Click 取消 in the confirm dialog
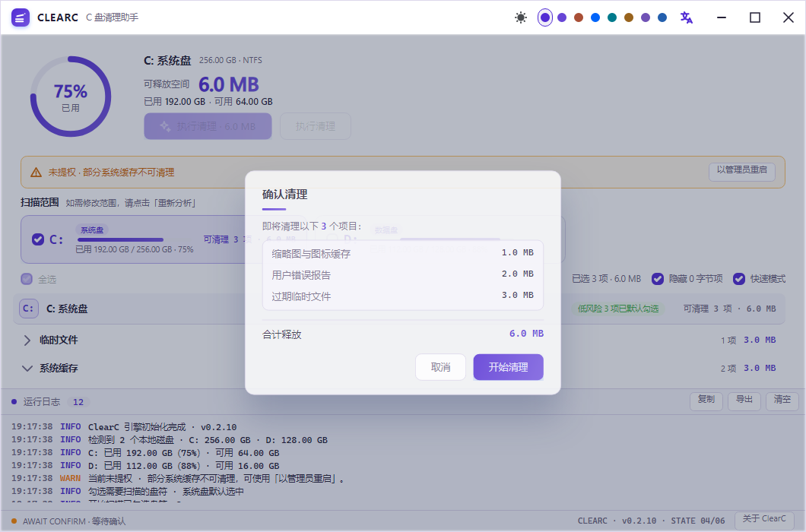This screenshot has width=806, height=532. click(x=440, y=367)
